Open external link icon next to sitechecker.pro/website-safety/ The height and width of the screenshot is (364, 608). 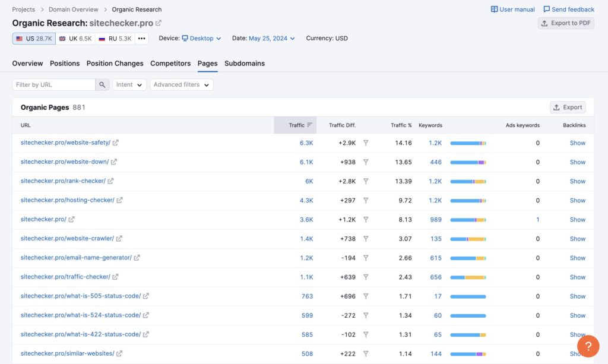[116, 143]
